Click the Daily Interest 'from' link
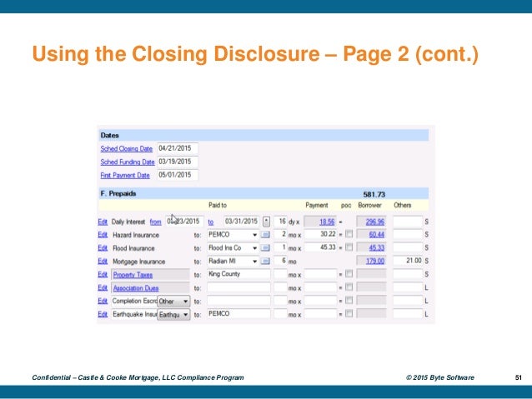The height and width of the screenshot is (399, 532). (155, 222)
